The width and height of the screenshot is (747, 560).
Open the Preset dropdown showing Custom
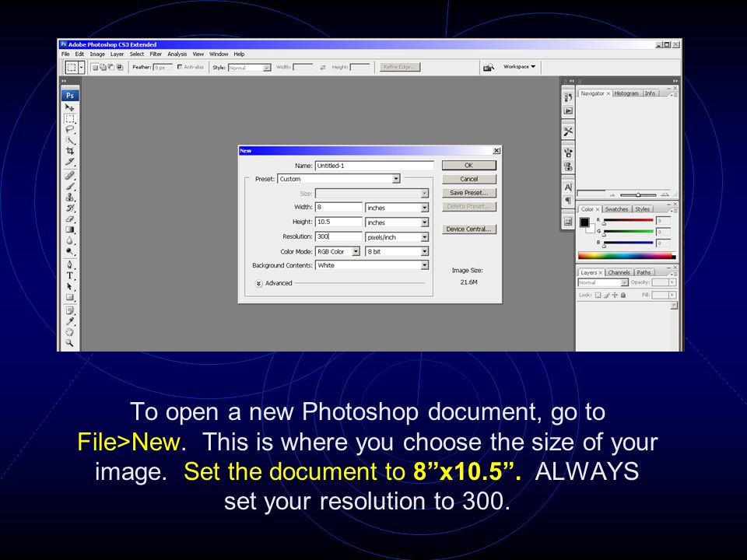tap(338, 179)
